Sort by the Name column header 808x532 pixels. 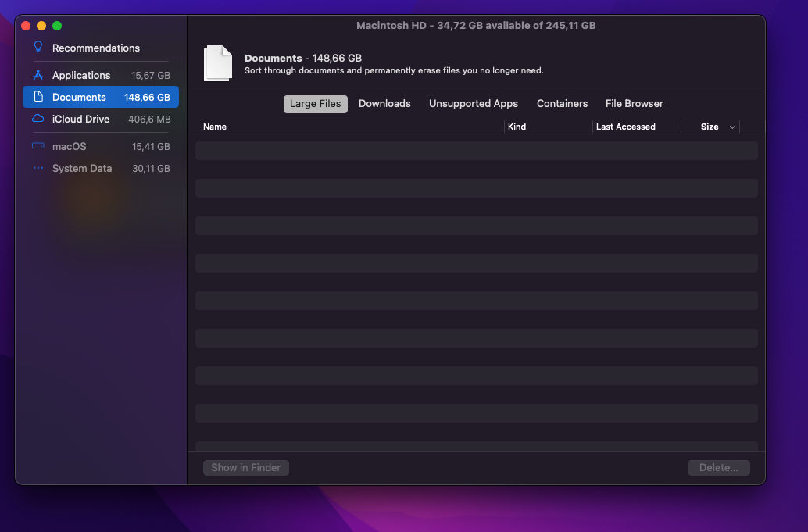point(215,127)
